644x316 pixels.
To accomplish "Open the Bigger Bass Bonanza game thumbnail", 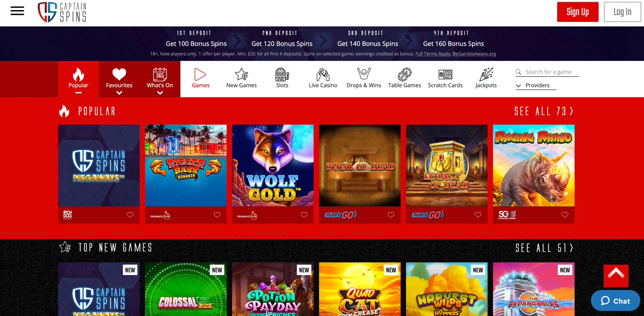I will click(x=186, y=165).
